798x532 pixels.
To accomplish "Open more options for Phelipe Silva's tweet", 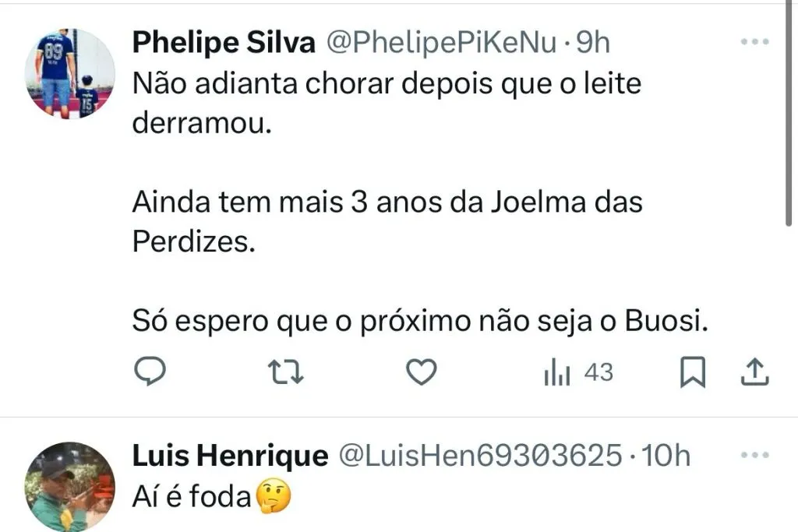I will coord(754,42).
